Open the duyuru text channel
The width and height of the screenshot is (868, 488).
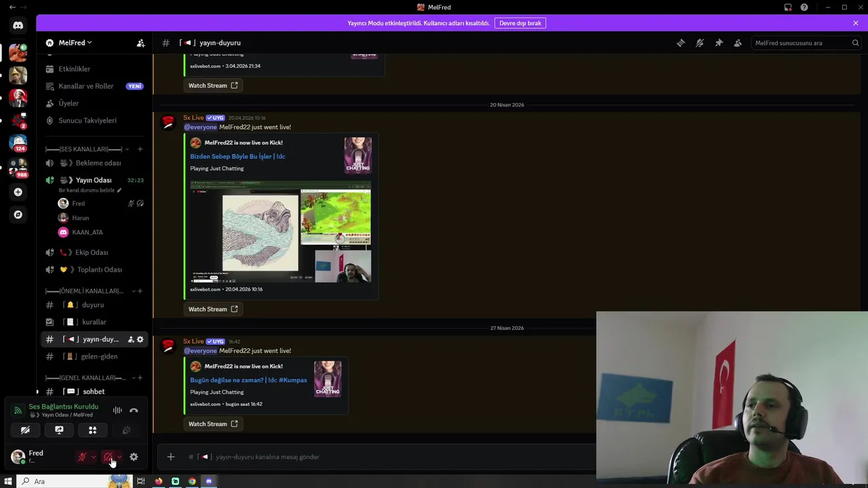[94, 305]
